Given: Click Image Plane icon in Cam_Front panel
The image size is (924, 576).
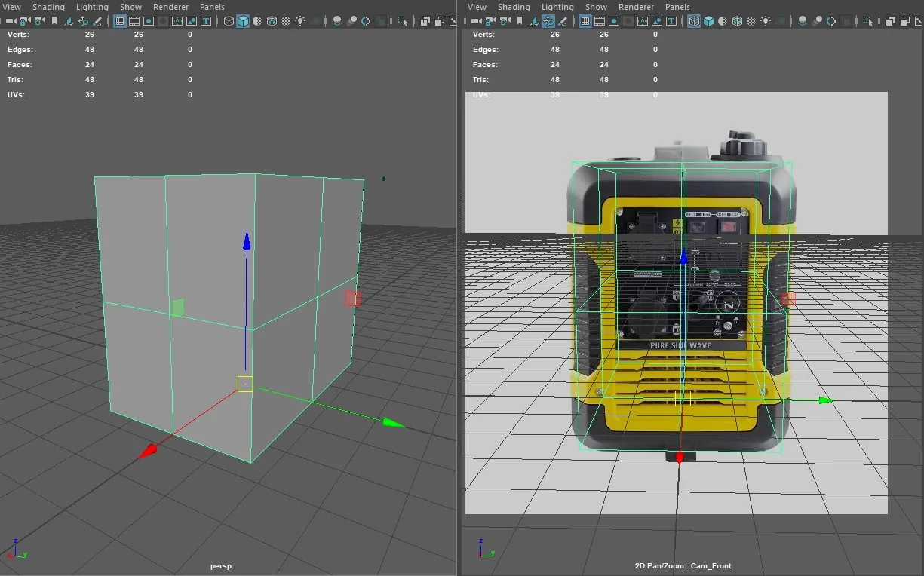Looking at the screenshot, I should [533, 22].
